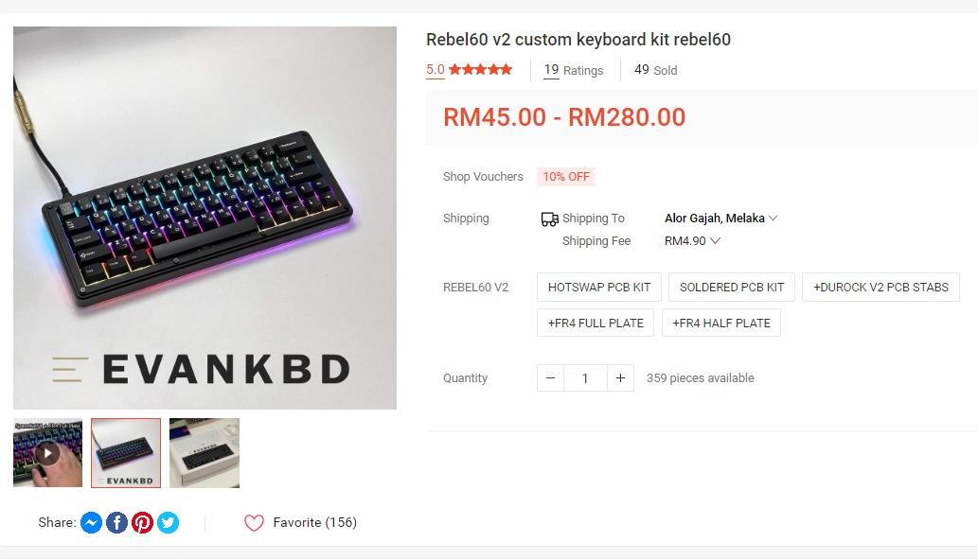Select the keyboard box packaging thumbnail
This screenshot has height=560, width=978.
pos(204,452)
